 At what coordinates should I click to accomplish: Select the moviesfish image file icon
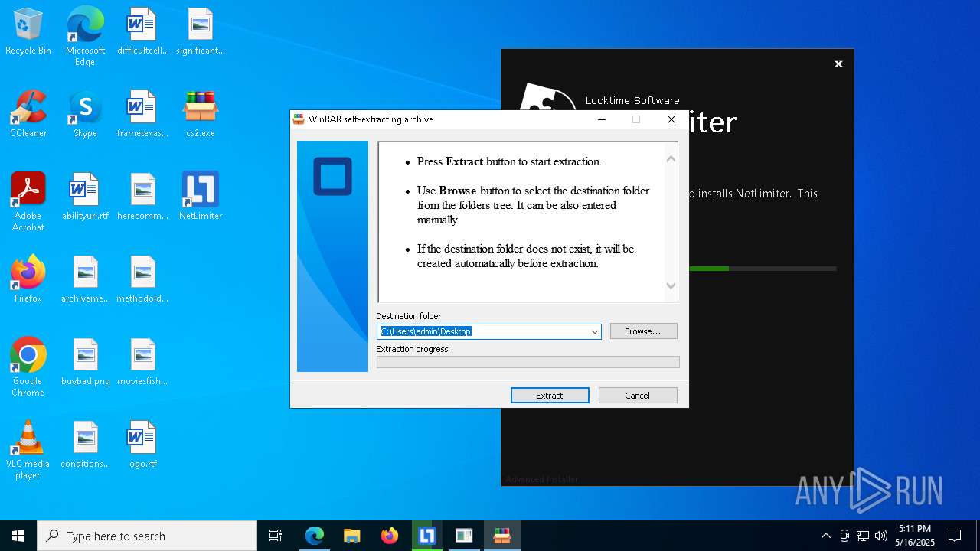(142, 363)
